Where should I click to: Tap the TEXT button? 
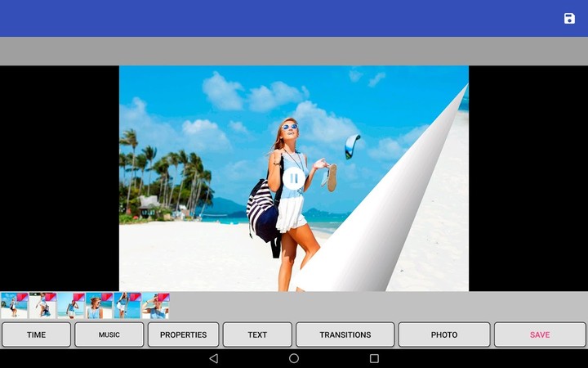pos(257,334)
